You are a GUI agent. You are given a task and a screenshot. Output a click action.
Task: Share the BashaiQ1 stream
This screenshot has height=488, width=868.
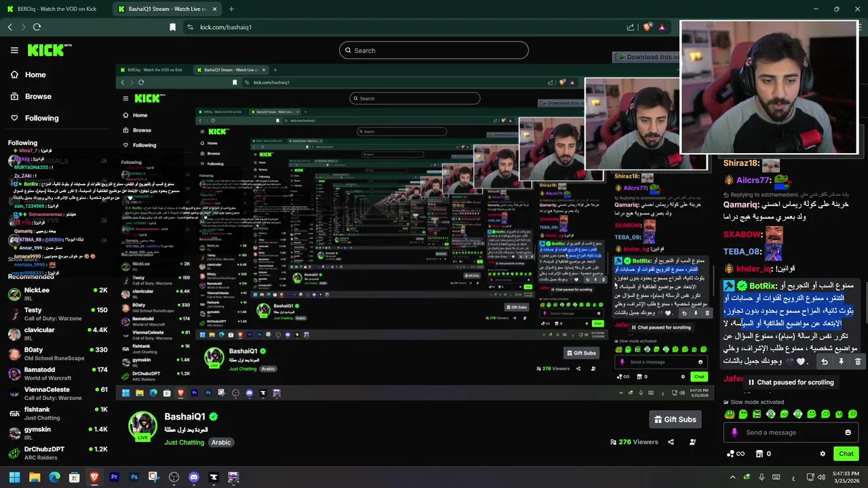pos(671,442)
